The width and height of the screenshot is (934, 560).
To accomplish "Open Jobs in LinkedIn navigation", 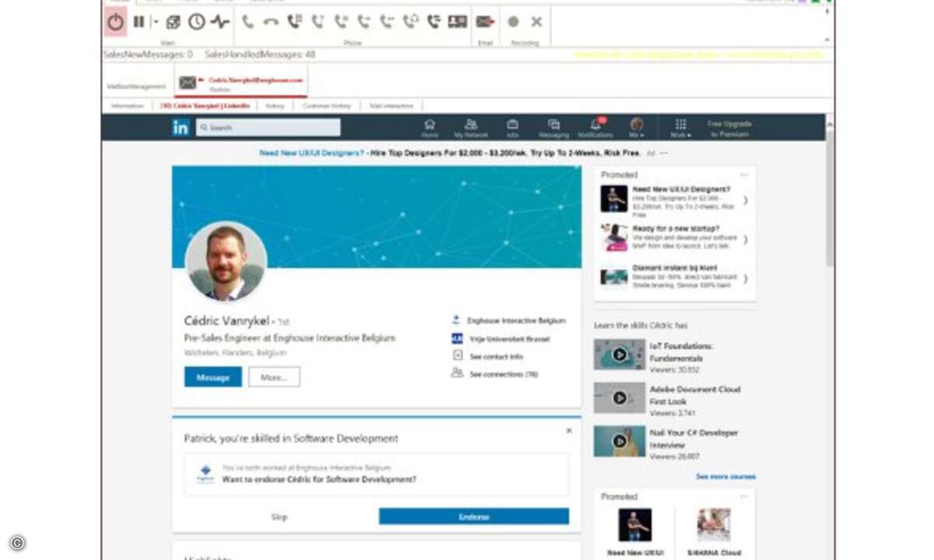I will click(512, 128).
